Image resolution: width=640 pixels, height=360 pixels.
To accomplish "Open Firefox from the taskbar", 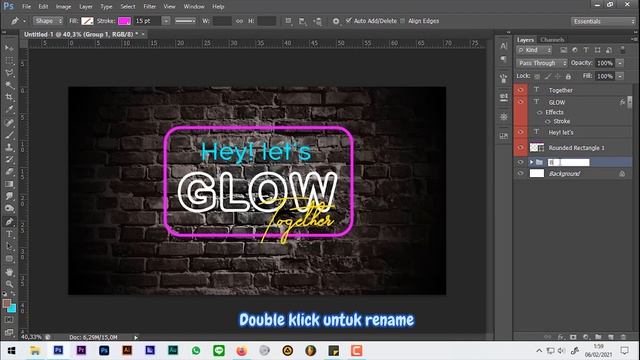I will [242, 351].
